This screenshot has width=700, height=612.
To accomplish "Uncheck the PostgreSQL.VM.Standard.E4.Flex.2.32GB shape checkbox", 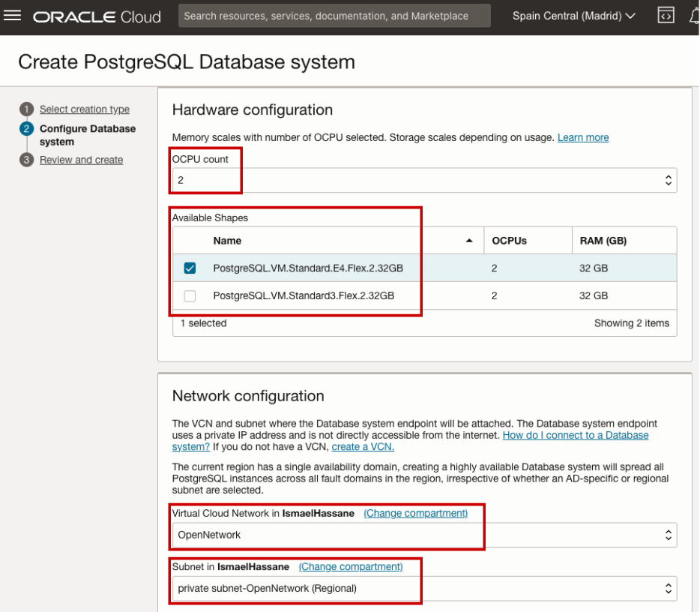I will (190, 268).
